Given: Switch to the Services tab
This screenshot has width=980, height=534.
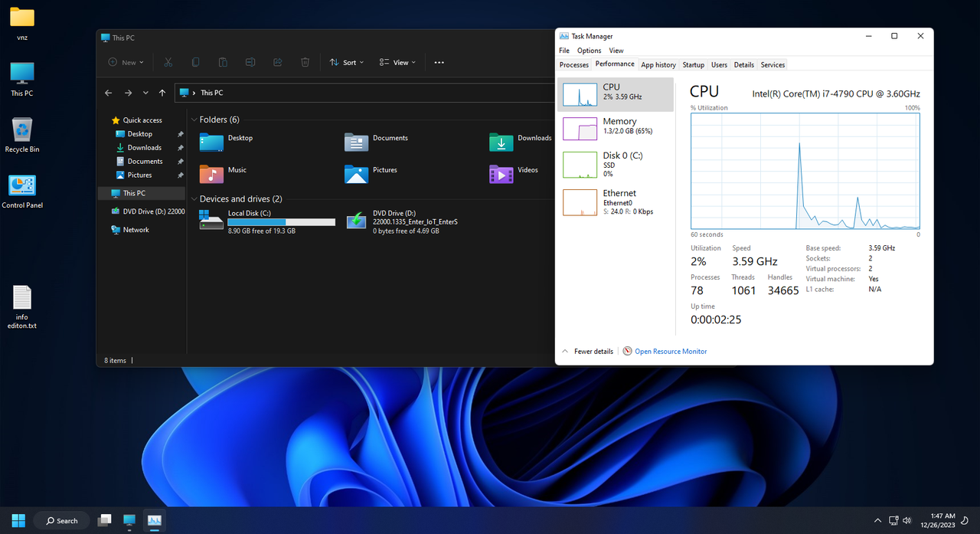Looking at the screenshot, I should 773,65.
